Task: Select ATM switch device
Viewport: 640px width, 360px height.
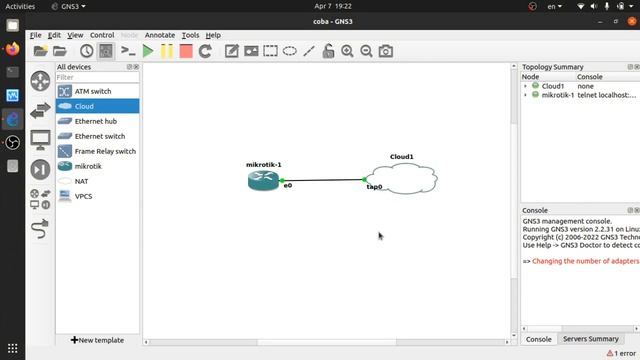Action: [98, 91]
